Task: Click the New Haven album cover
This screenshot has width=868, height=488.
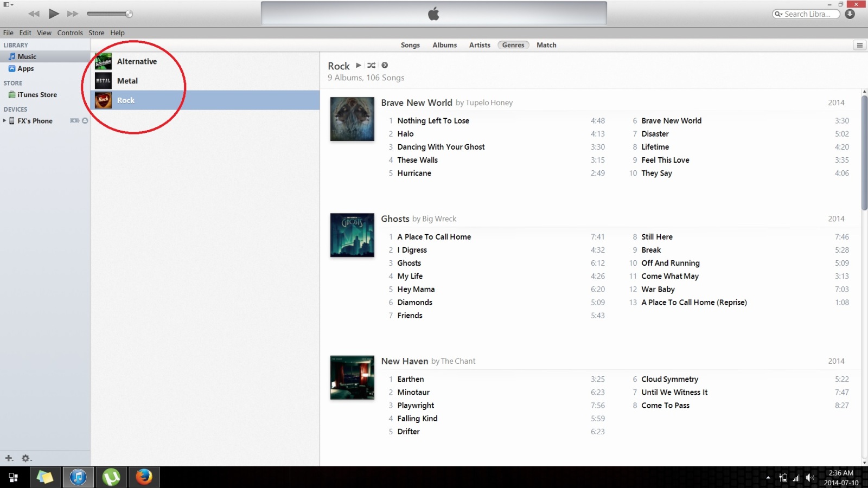Action: (352, 377)
